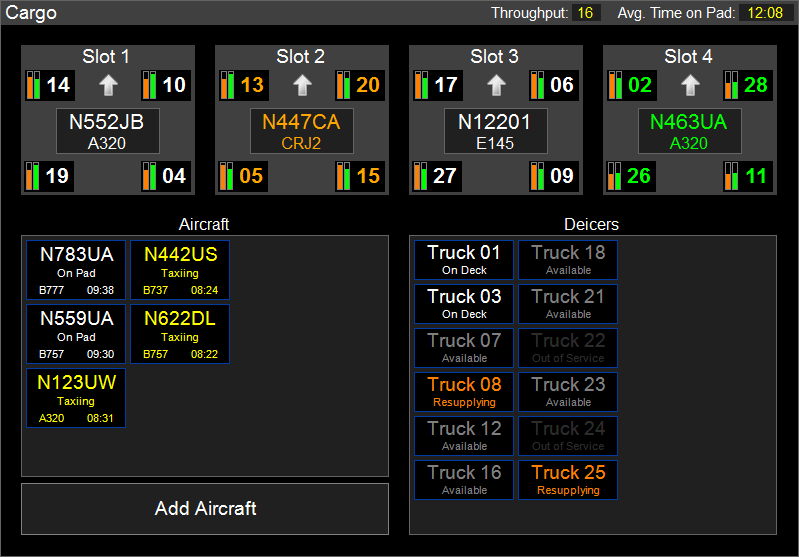Click the up arrow icon in Slot 3
Image resolution: width=799 pixels, height=557 pixels.
click(x=496, y=85)
